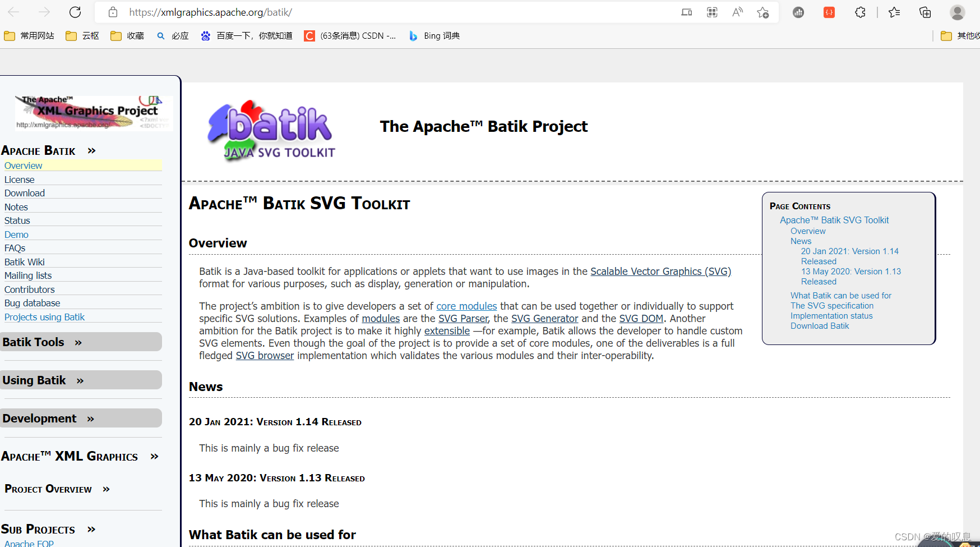Open Bug database in the sidebar

tap(33, 303)
